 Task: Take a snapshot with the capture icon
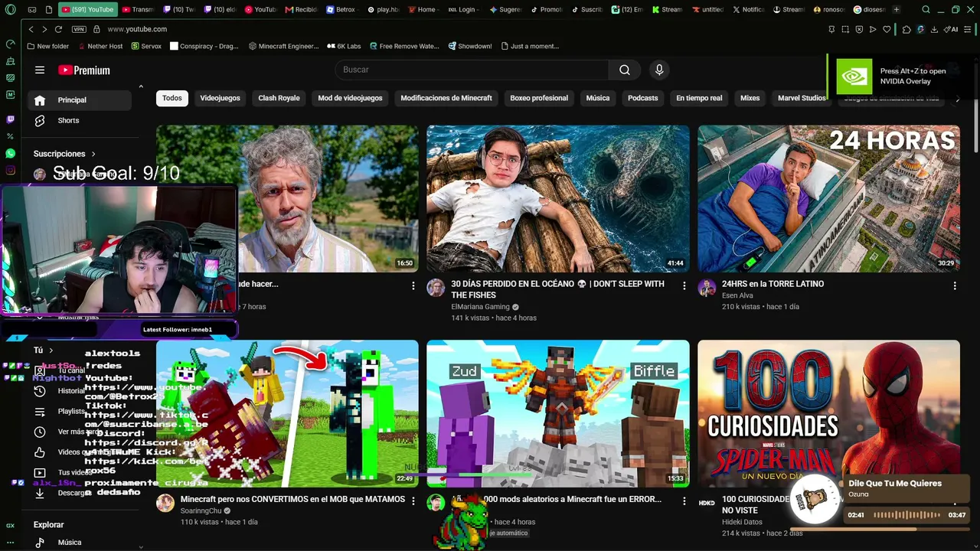point(845,29)
